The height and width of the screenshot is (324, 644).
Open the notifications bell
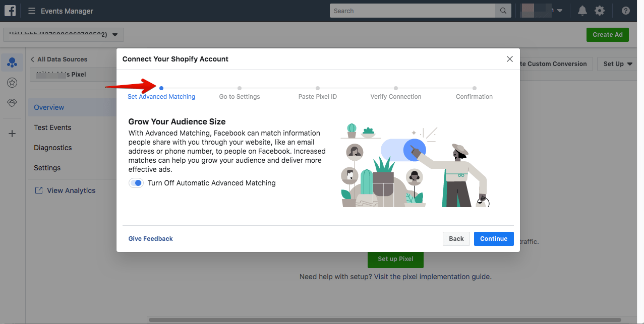(x=582, y=11)
